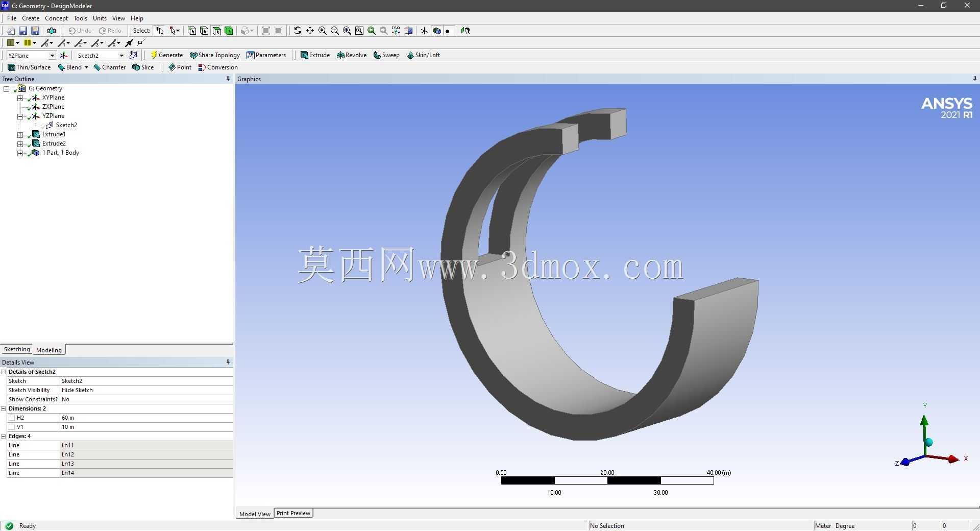Click the Thicken edge display arrow icon

click(x=129, y=43)
